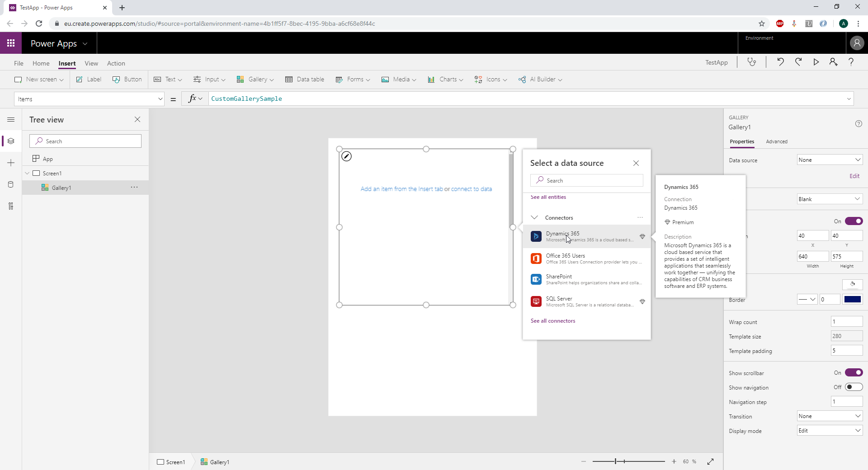Click the zoom slider track
The height and width of the screenshot is (470, 868).
click(628, 461)
